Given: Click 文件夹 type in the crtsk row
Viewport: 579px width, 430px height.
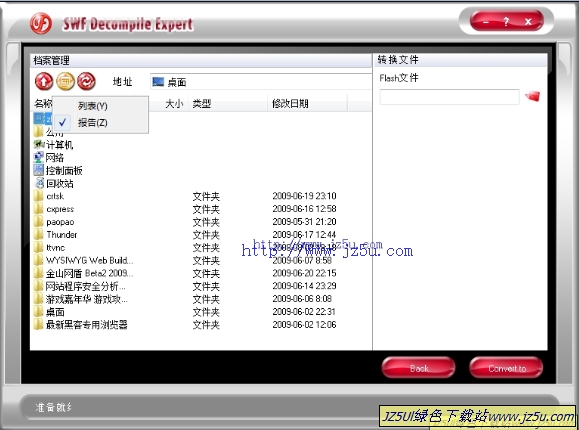Looking at the screenshot, I should point(206,196).
